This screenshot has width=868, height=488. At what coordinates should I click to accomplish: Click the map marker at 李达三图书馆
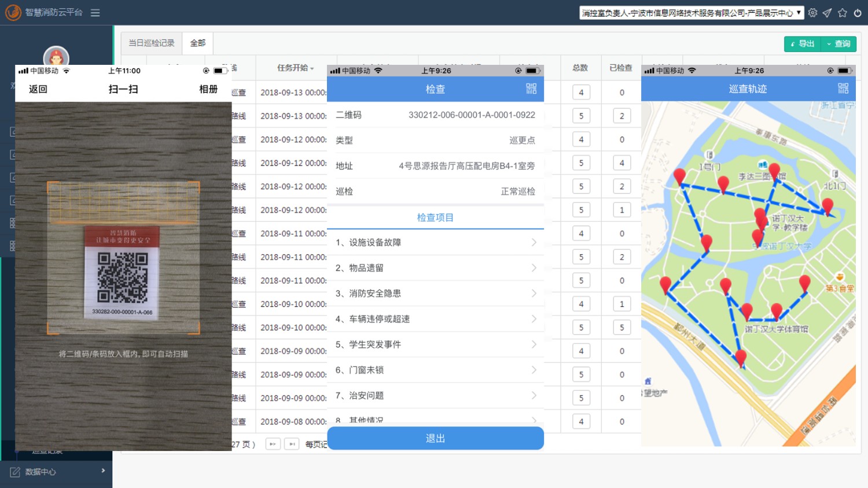tap(774, 172)
